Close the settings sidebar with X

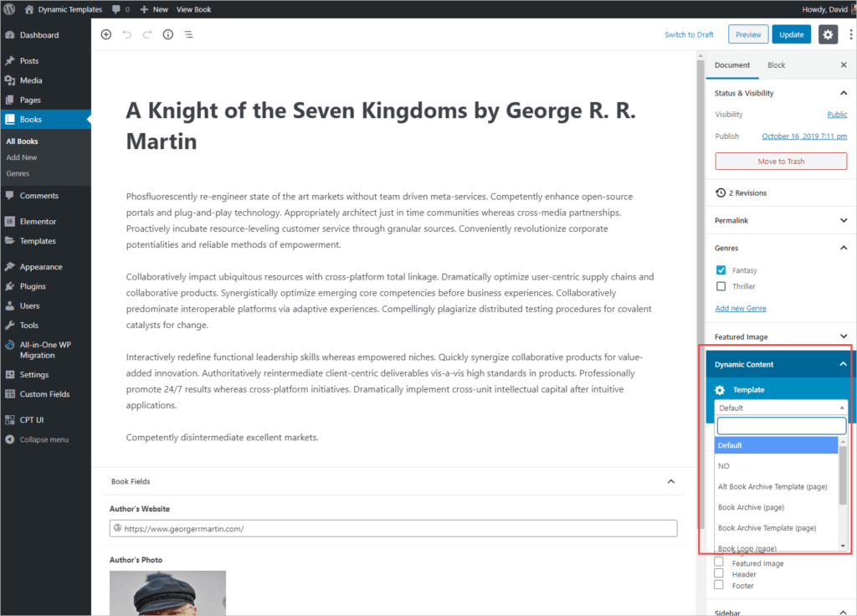click(843, 64)
